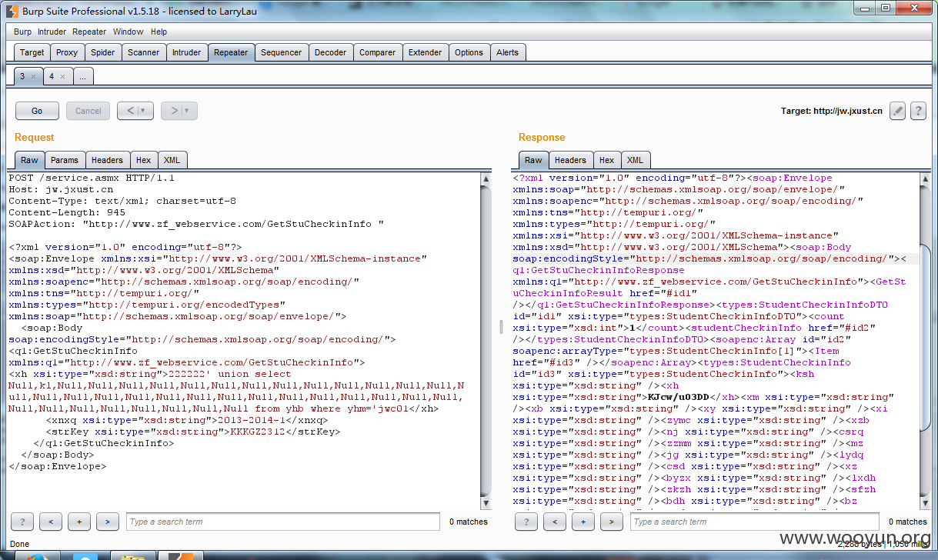Click request search previous match button

51,522
